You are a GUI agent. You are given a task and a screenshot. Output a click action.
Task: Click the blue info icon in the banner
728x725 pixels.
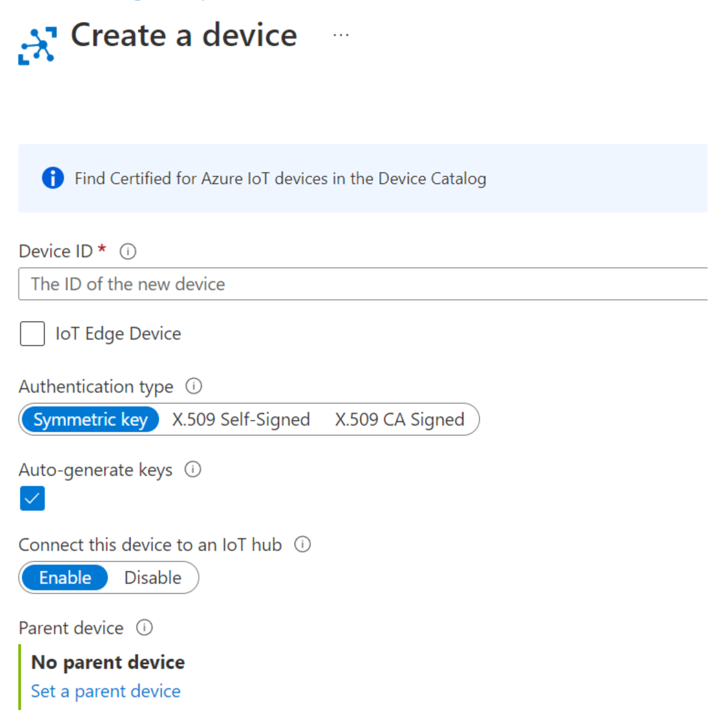coord(53,178)
